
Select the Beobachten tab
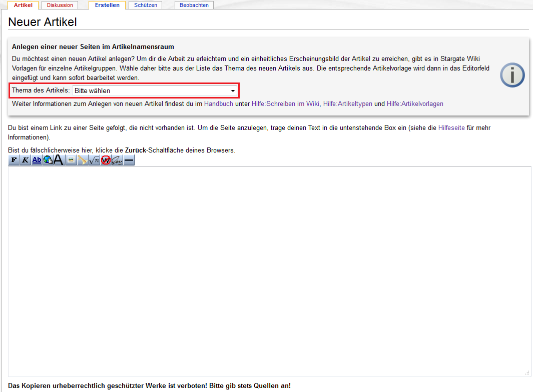[x=194, y=5]
